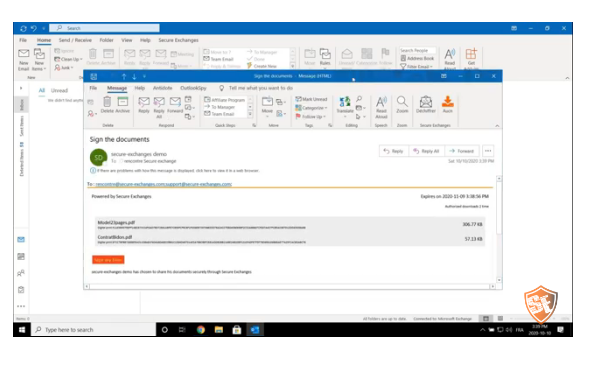The image size is (589, 373).
Task: Open the File menu of the message window
Action: pos(93,88)
